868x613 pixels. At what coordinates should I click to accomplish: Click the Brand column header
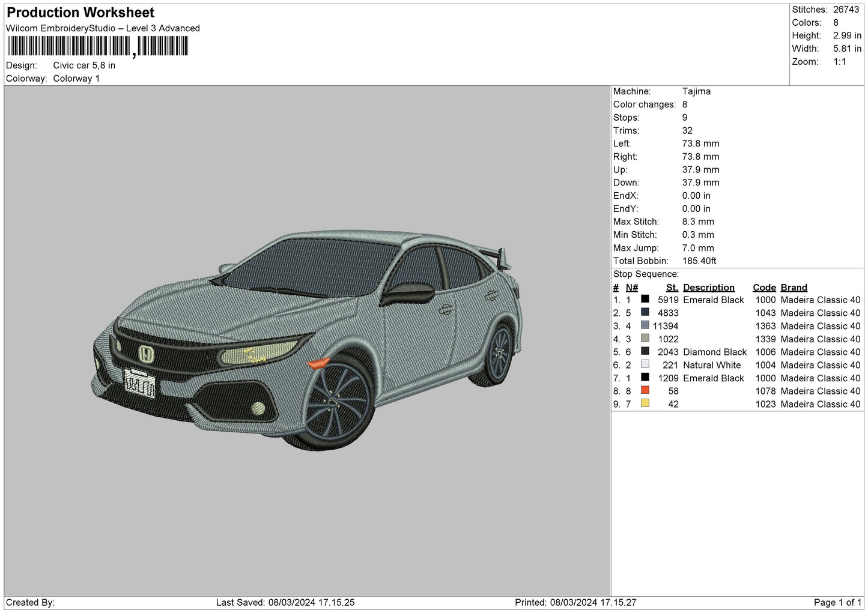click(x=794, y=288)
